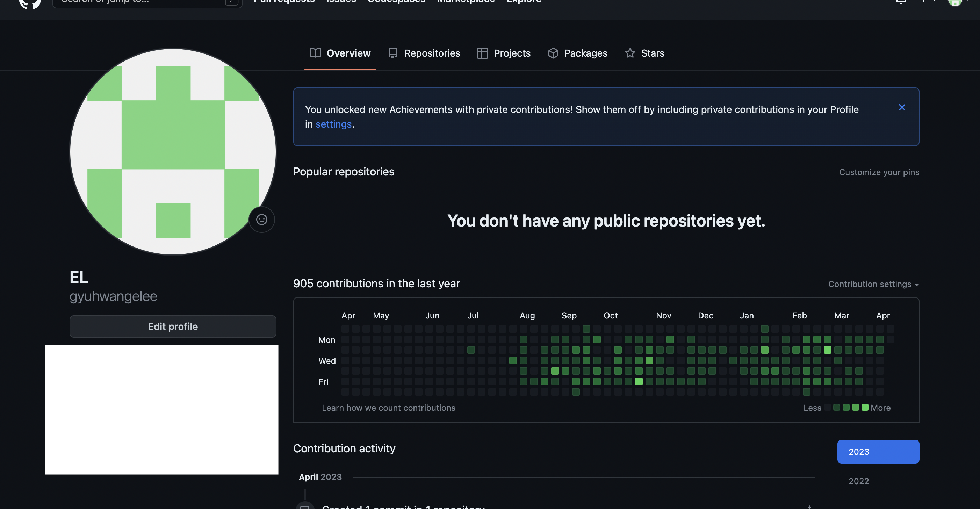Open Learn how we count contributions
This screenshot has width=980, height=509.
[x=388, y=408]
